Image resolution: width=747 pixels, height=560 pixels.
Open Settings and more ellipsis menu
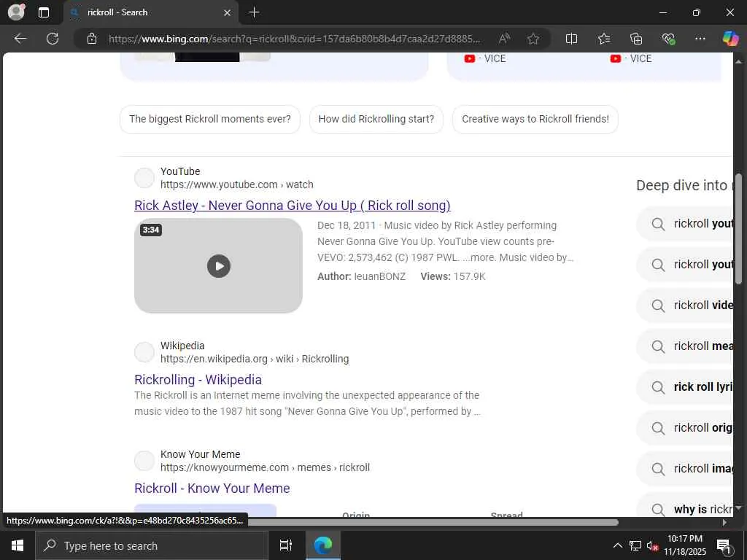point(700,39)
